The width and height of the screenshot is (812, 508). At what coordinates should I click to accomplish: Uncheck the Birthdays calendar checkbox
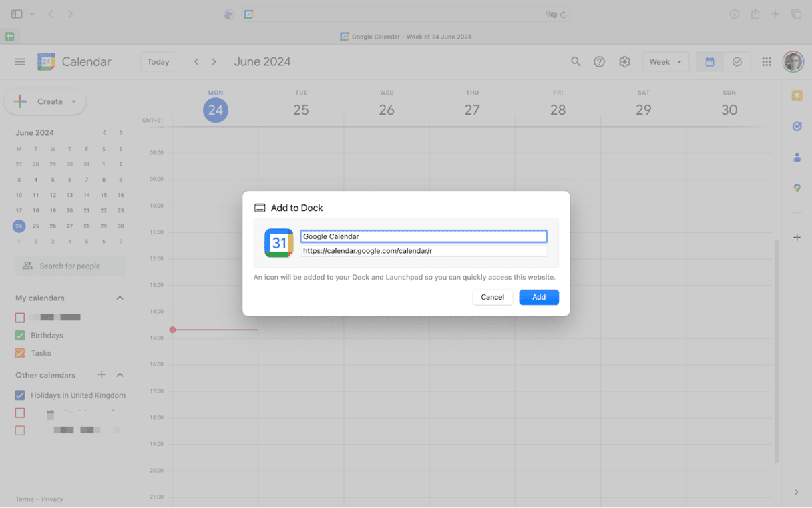20,336
